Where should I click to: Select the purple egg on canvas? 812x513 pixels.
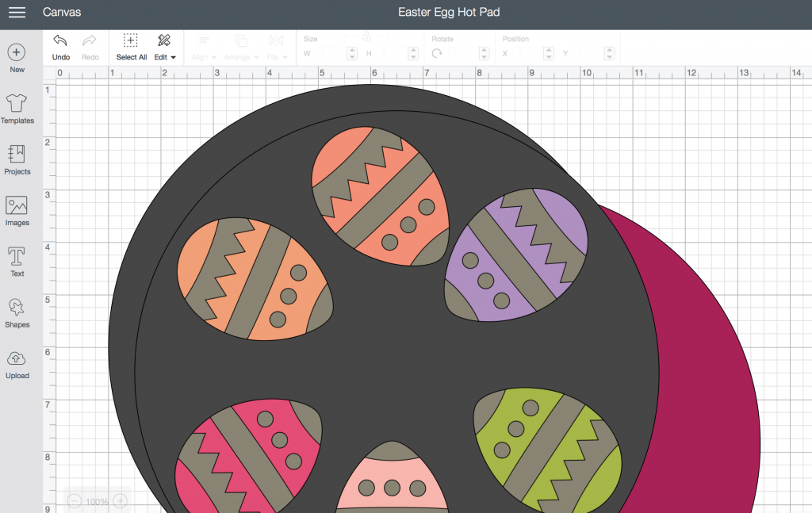pyautogui.click(x=515, y=255)
